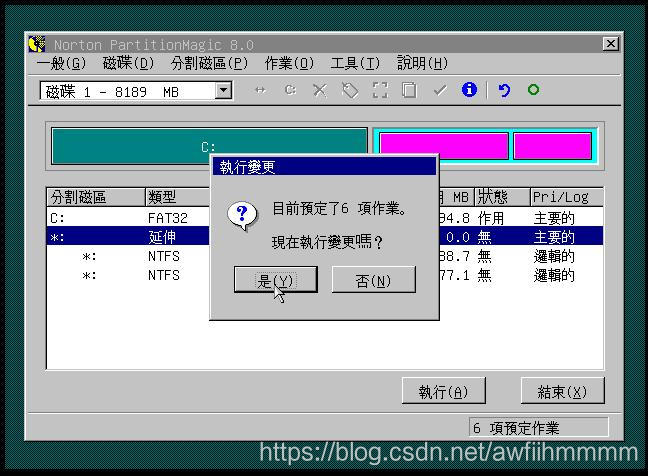Click the 類型 column header
The height and width of the screenshot is (476, 648).
(x=178, y=197)
